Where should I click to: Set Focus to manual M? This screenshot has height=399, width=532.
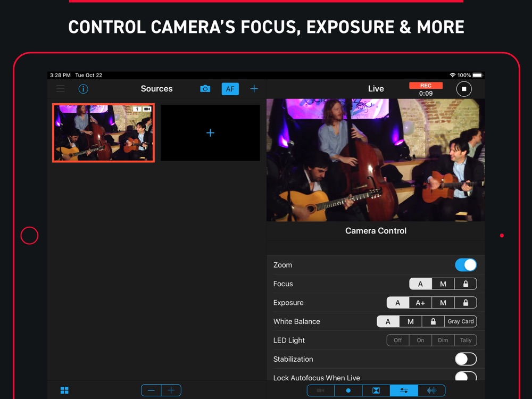[443, 284]
